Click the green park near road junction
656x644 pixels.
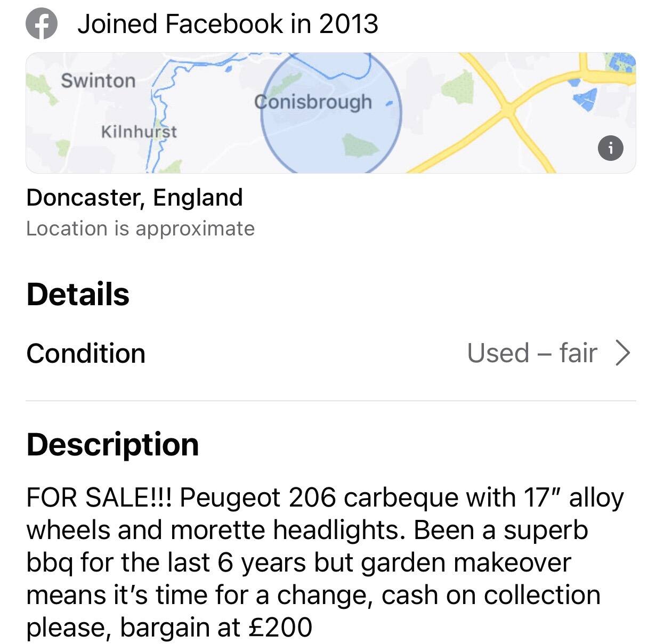(x=457, y=86)
